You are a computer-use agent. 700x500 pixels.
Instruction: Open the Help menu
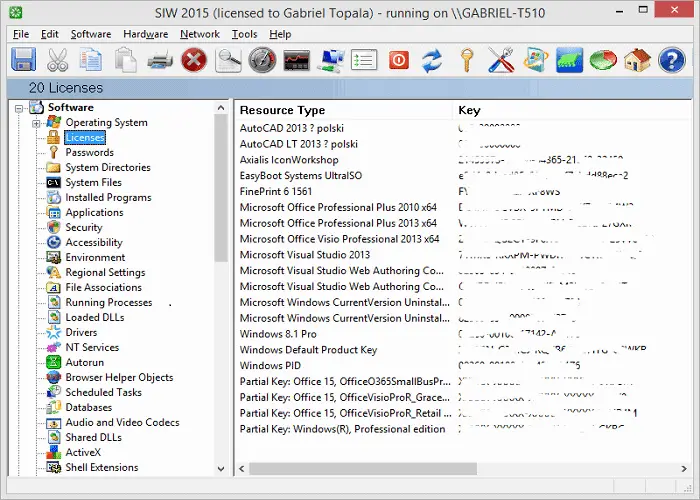tap(280, 34)
